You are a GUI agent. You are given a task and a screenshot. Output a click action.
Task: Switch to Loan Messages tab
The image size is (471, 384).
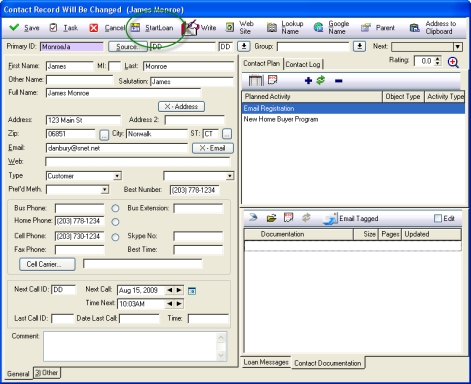tap(266, 362)
